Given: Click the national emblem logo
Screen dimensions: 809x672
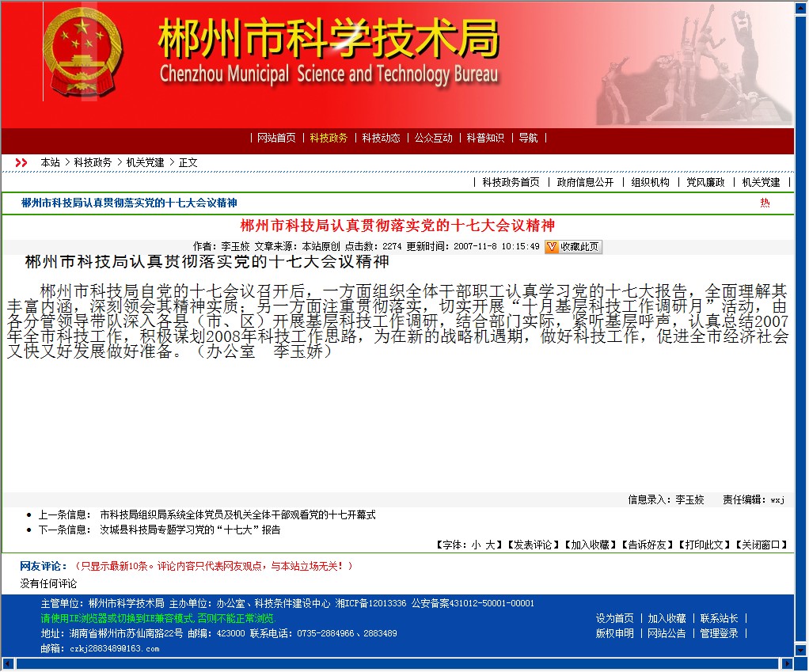Looking at the screenshot, I should coord(83,52).
